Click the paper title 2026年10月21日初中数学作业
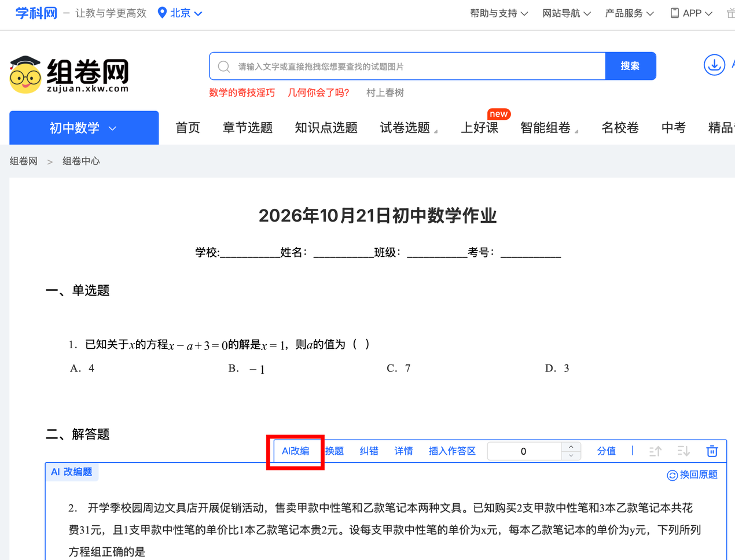The height and width of the screenshot is (560, 735). [x=377, y=216]
